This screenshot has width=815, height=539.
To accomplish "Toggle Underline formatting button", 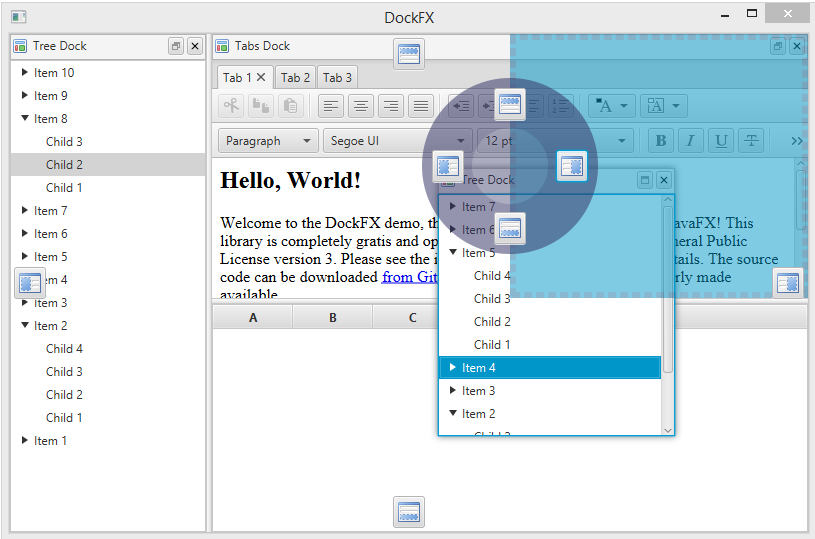I will pyautogui.click(x=721, y=140).
